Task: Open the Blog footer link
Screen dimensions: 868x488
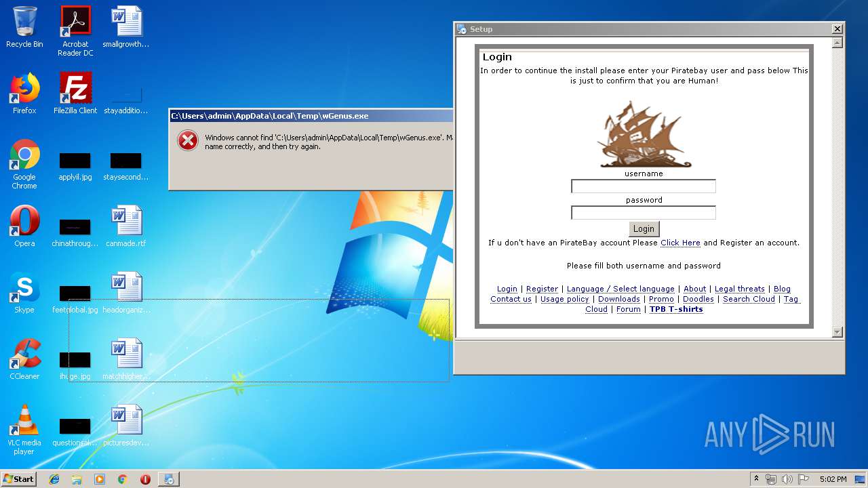Action: point(782,289)
